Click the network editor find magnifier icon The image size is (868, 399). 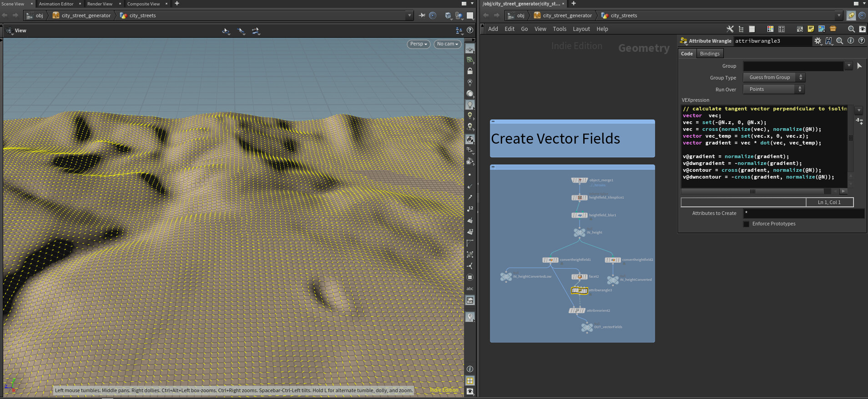851,29
